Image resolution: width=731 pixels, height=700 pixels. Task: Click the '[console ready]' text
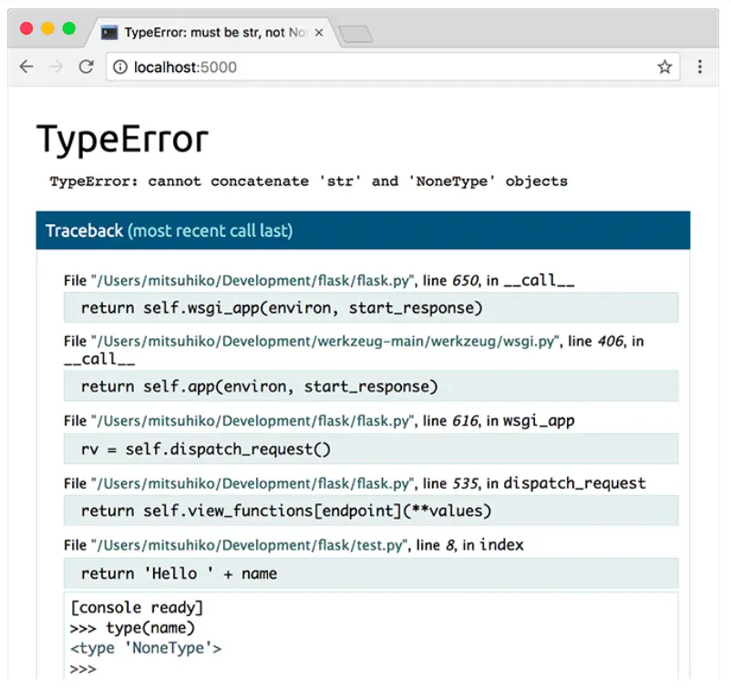[137, 608]
